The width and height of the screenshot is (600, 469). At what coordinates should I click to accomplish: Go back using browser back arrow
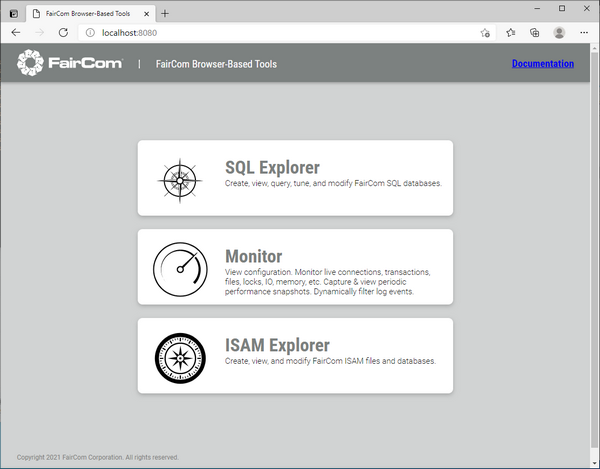(16, 32)
